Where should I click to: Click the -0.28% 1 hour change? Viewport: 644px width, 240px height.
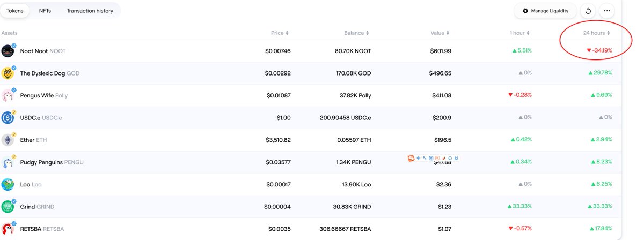coord(520,95)
